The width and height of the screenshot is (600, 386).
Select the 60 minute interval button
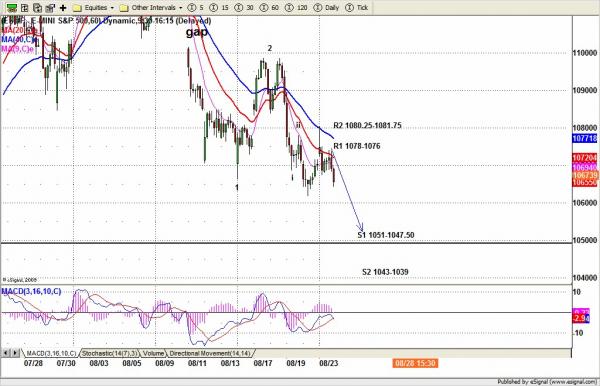point(269,8)
